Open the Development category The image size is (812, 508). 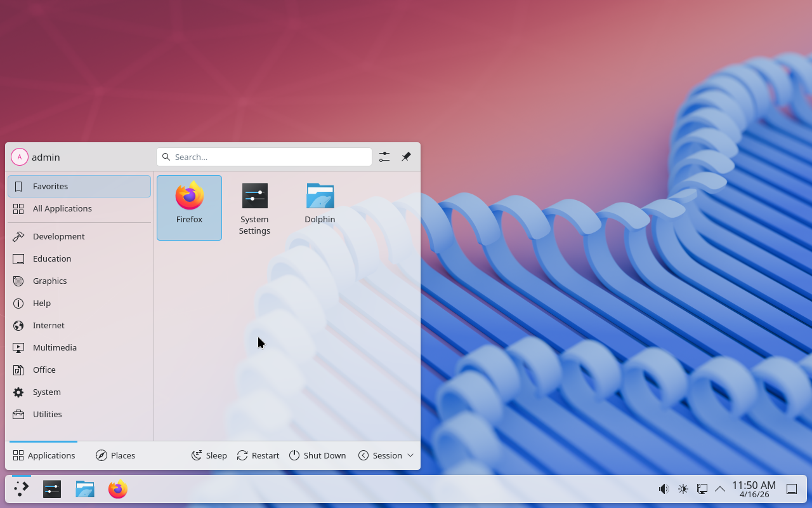58,236
